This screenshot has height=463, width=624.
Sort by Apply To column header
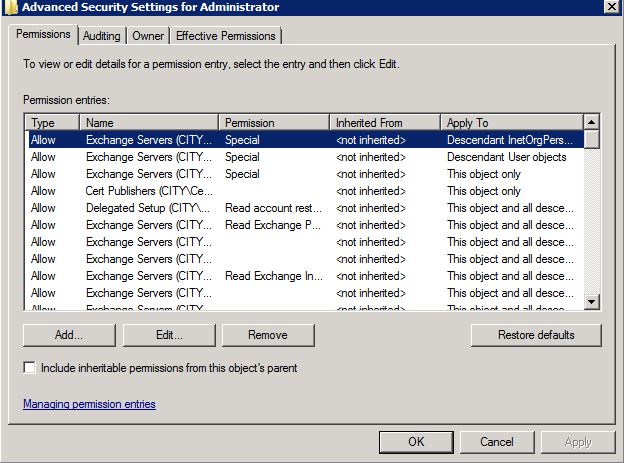coord(512,123)
